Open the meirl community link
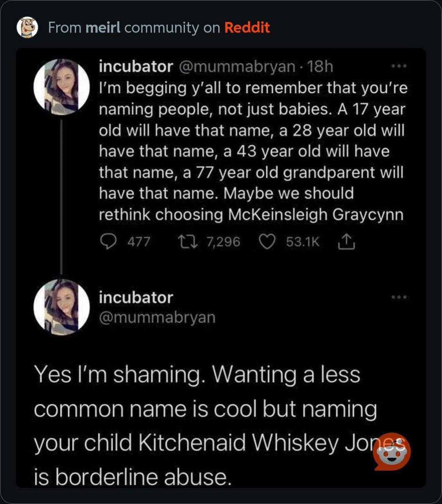This screenshot has width=442, height=504. pyautogui.click(x=103, y=27)
